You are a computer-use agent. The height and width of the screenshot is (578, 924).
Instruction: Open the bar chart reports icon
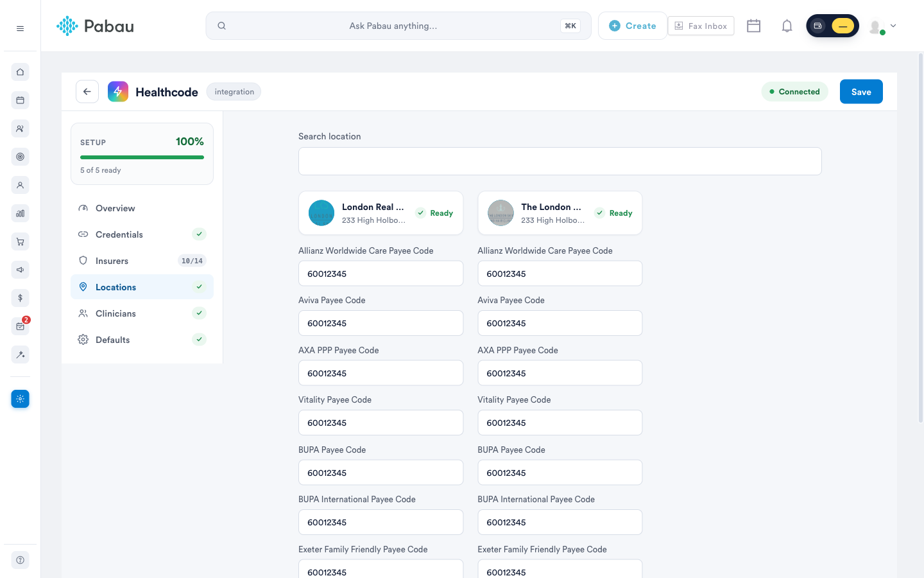(x=20, y=213)
